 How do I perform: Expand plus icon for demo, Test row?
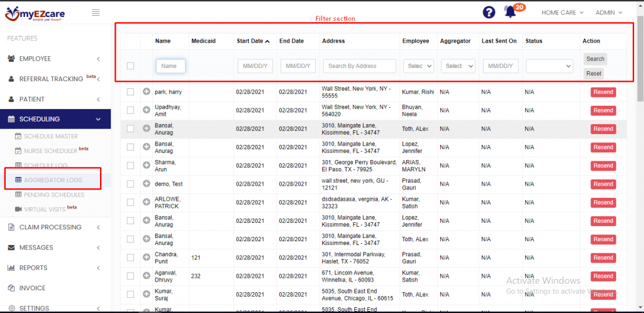pyautogui.click(x=146, y=184)
